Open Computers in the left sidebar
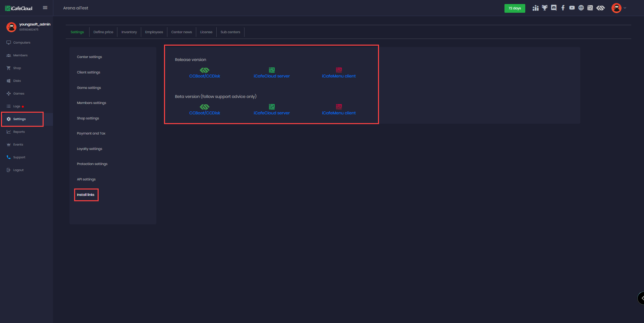This screenshot has width=644, height=323. (x=22, y=43)
